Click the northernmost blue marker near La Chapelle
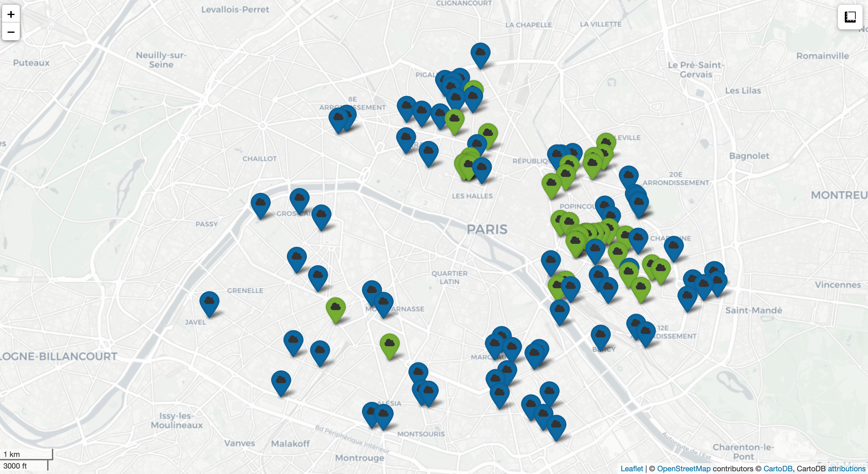The width and height of the screenshot is (868, 474). click(480, 53)
